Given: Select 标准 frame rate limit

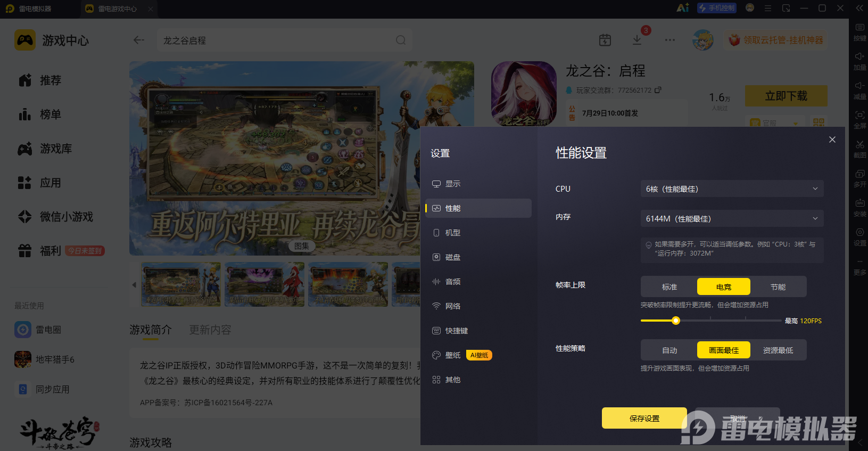Looking at the screenshot, I should (669, 286).
